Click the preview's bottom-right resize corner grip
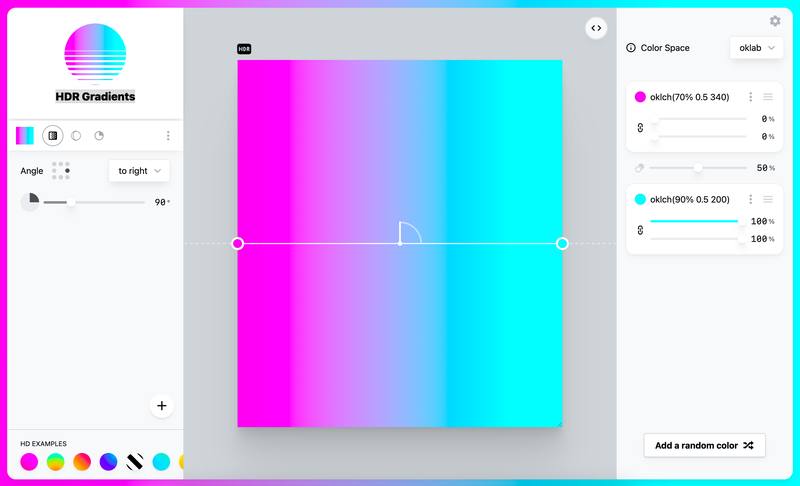This screenshot has width=800, height=486. pyautogui.click(x=559, y=424)
